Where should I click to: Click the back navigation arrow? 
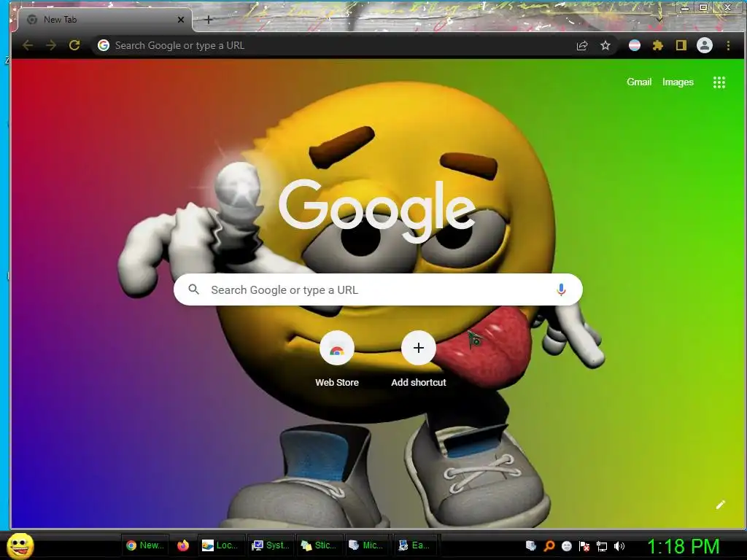[x=28, y=46]
